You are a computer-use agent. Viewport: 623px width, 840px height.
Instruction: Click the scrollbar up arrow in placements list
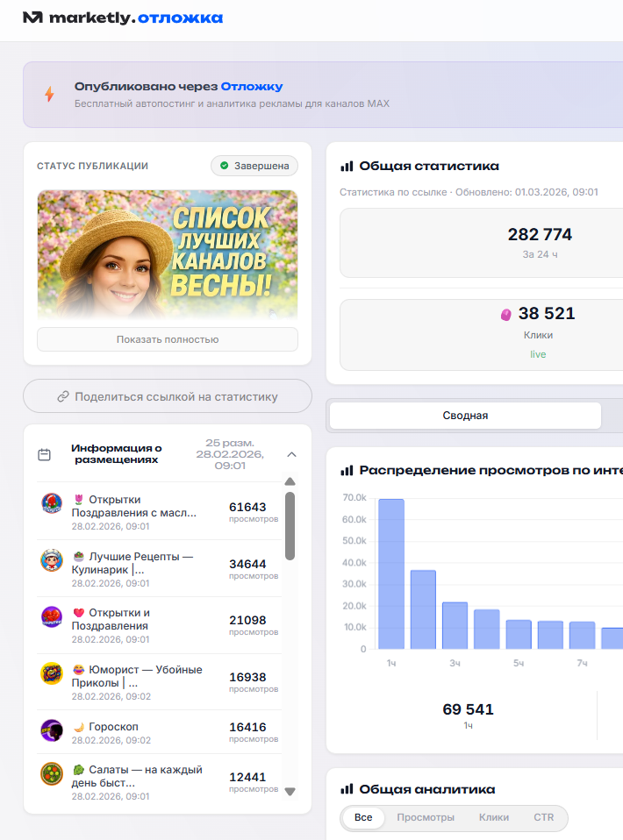coord(290,481)
